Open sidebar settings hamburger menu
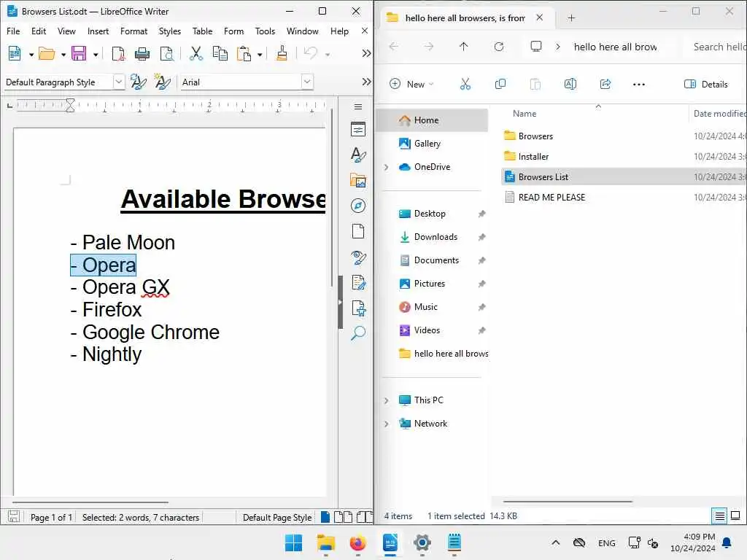The image size is (747, 560). 358,106
